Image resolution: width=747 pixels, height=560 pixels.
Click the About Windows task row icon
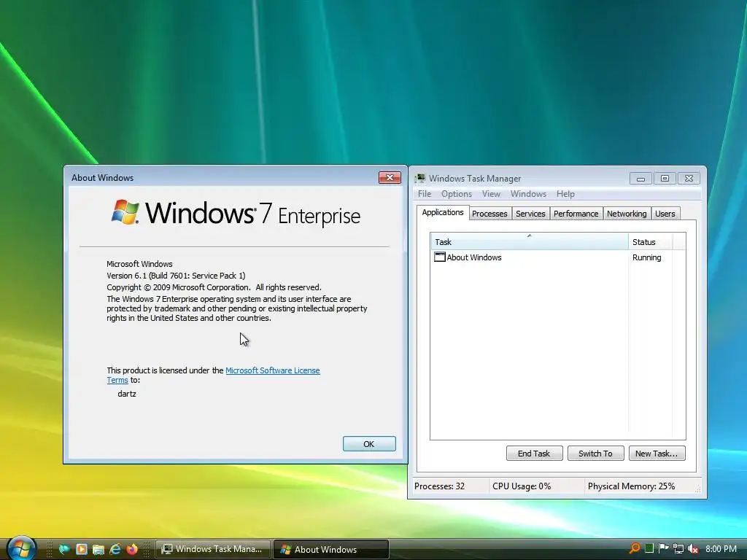click(439, 257)
